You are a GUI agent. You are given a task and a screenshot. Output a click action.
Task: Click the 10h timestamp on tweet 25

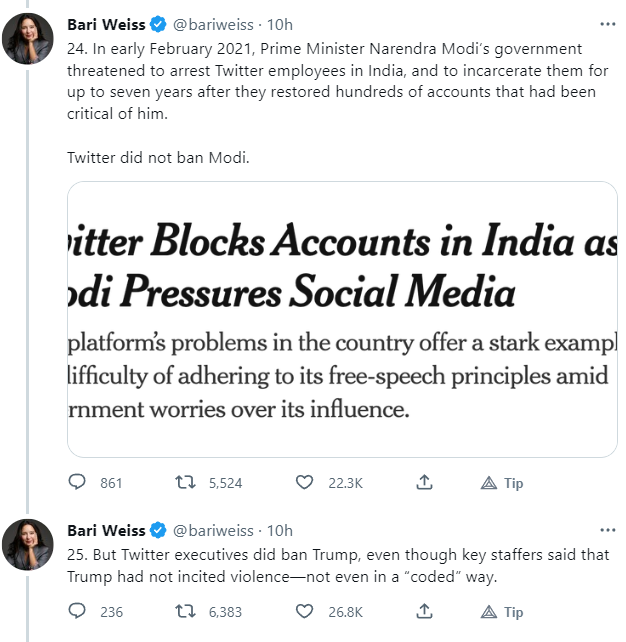point(280,530)
